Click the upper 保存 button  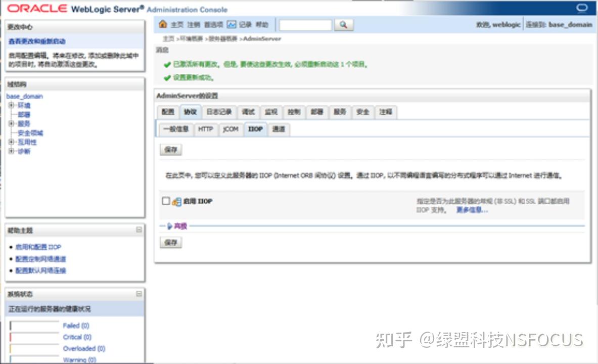pos(170,150)
